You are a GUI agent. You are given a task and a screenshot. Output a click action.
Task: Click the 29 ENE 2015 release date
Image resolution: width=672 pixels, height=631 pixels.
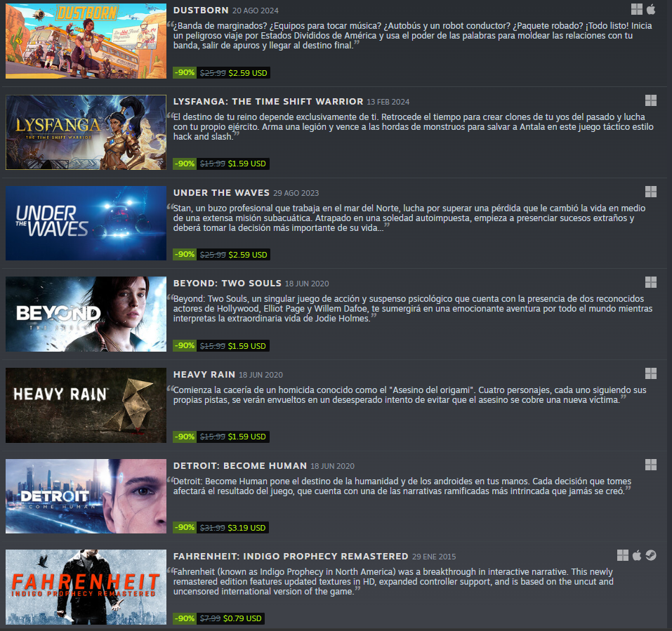point(434,557)
